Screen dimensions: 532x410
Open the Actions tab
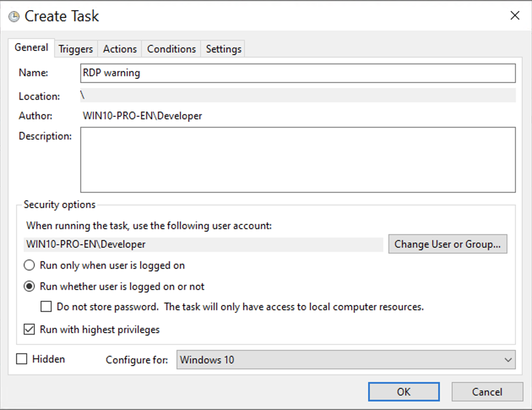(x=119, y=49)
